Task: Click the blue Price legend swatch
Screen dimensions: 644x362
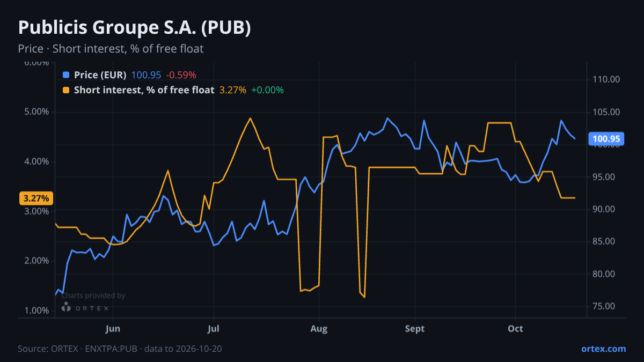Action: 66,75
